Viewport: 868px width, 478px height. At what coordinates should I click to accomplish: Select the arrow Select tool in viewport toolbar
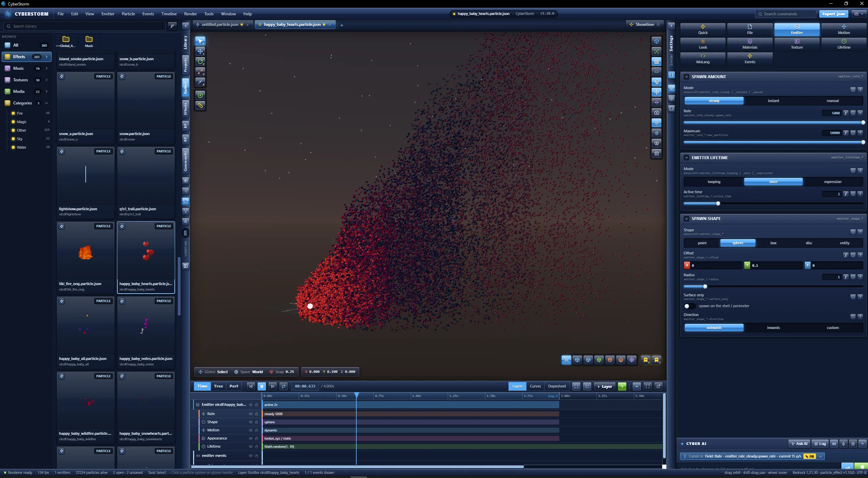[x=200, y=41]
